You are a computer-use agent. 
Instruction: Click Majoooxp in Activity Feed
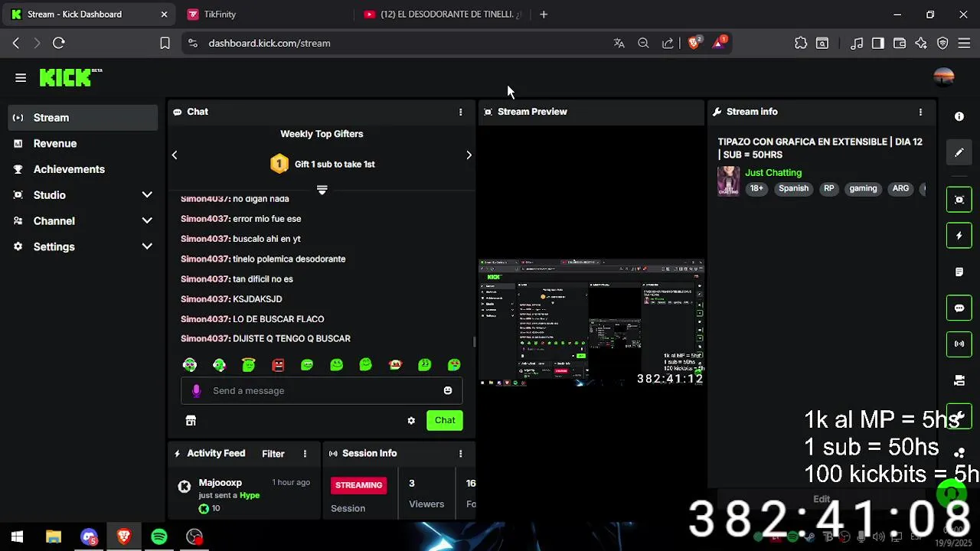220,483
